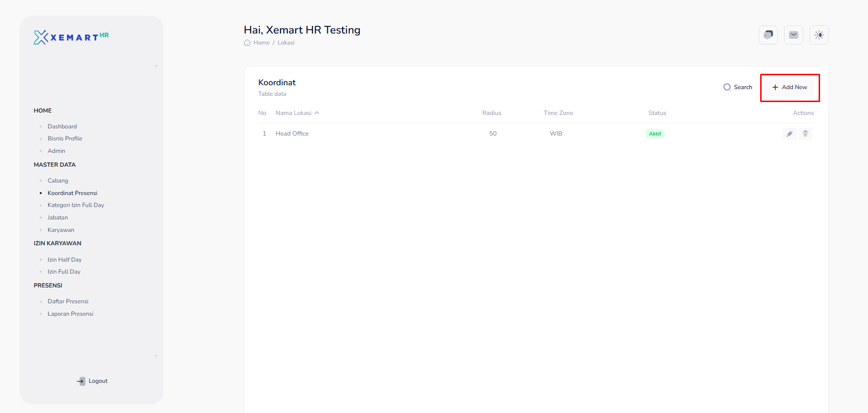Click the Home breadcrumb house icon
This screenshot has height=413, width=868.
coord(247,43)
